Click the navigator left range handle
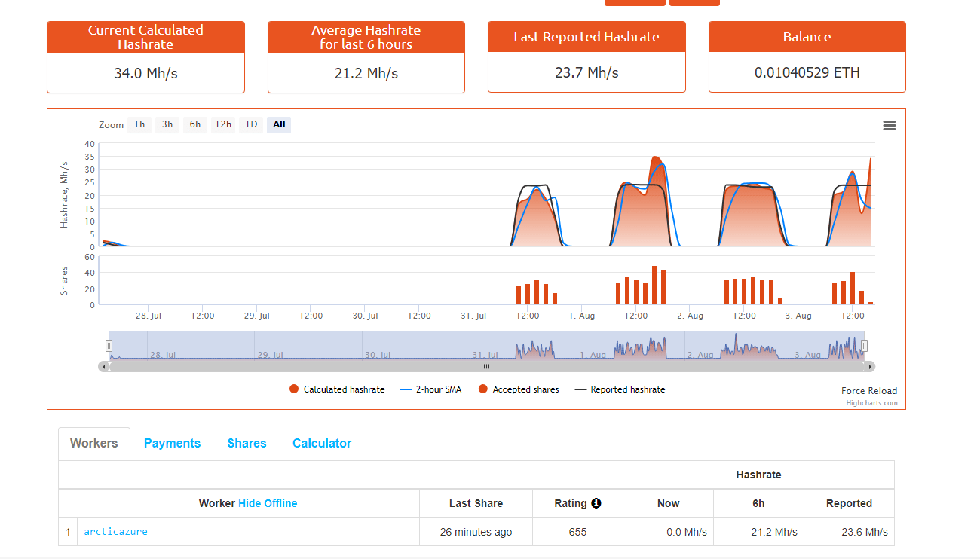This screenshot has height=559, width=980. (109, 346)
